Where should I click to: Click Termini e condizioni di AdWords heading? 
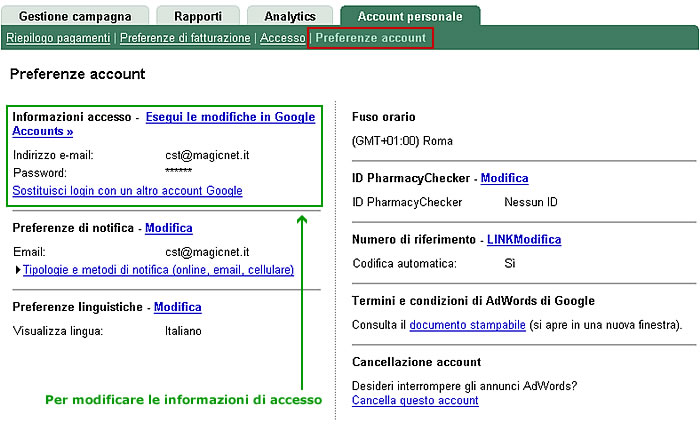point(473,301)
